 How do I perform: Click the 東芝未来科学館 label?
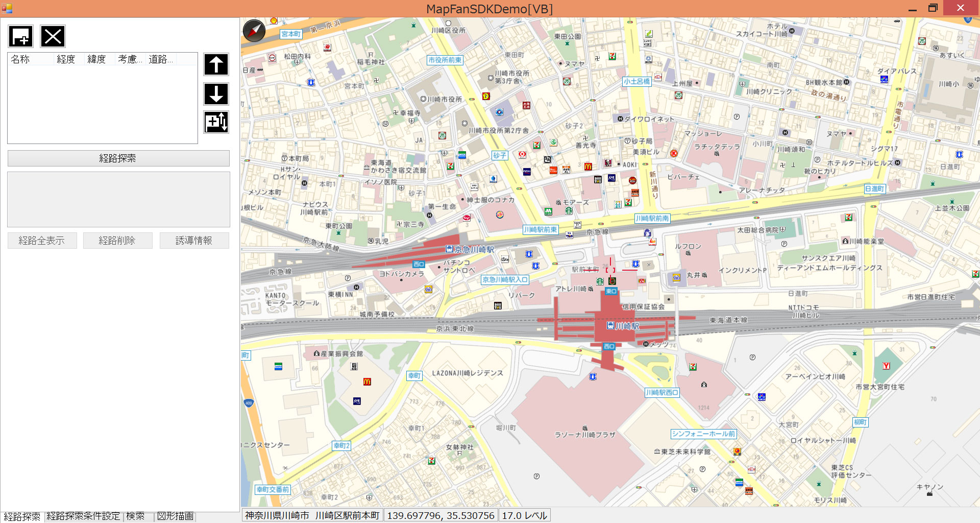(685, 452)
